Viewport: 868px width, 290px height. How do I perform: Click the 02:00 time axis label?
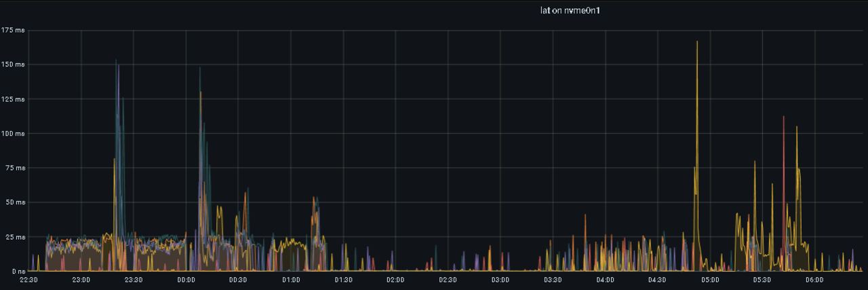coord(395,280)
